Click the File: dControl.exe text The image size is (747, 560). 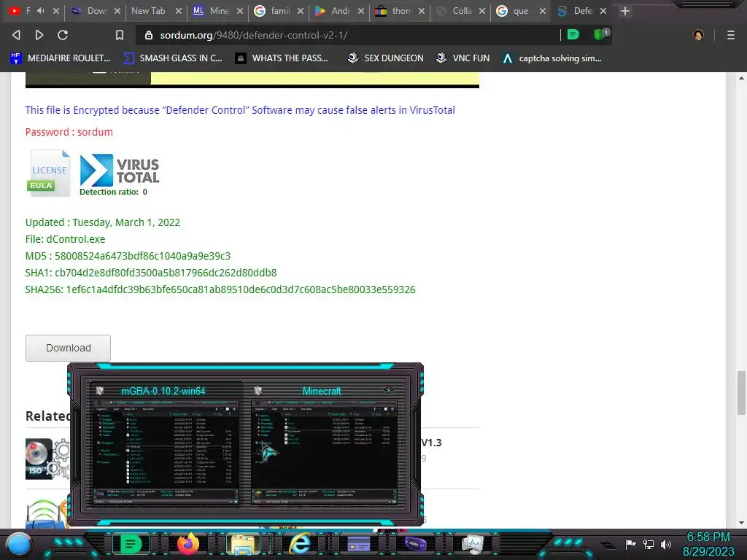pyautogui.click(x=65, y=239)
